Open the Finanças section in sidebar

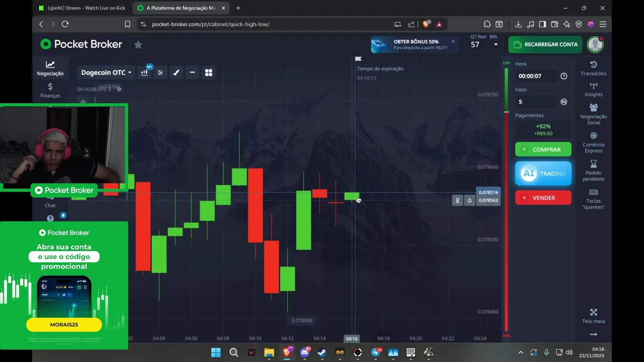click(x=50, y=90)
